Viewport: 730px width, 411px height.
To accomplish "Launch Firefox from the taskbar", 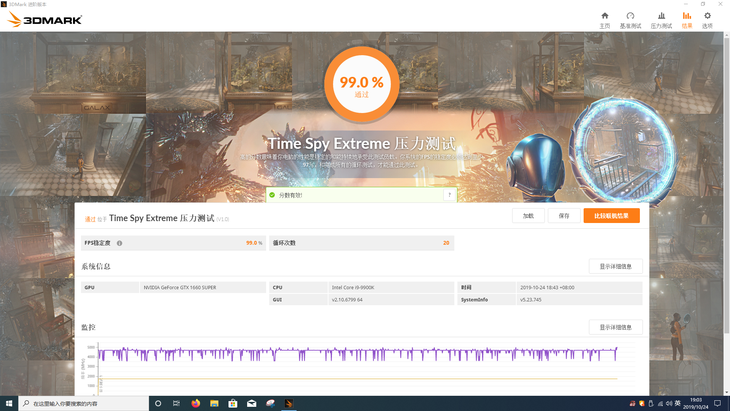I will point(196,404).
